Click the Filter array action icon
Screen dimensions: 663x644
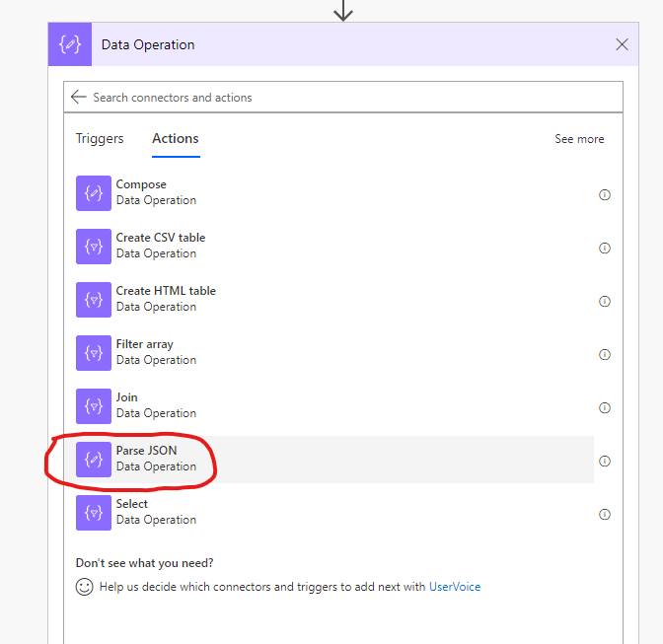(x=94, y=353)
